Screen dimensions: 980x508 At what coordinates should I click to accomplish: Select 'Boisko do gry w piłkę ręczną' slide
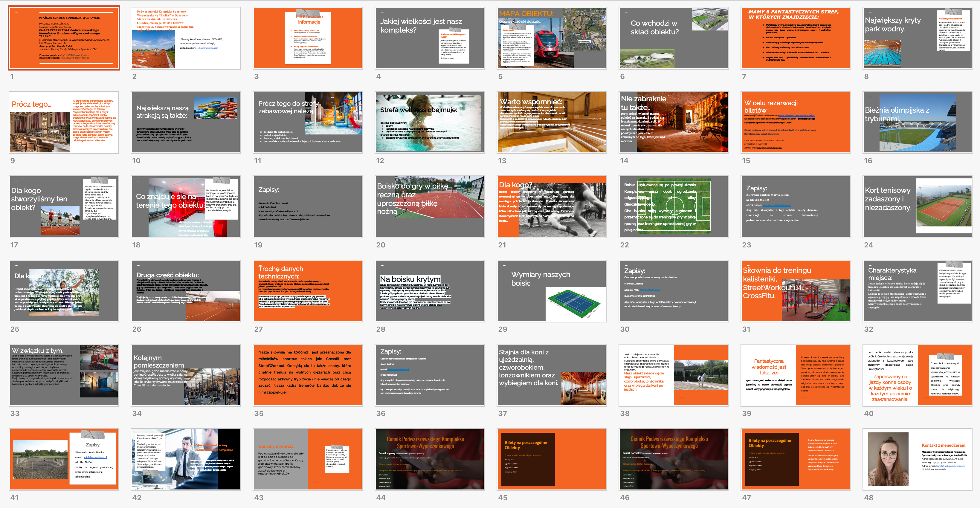tap(430, 206)
